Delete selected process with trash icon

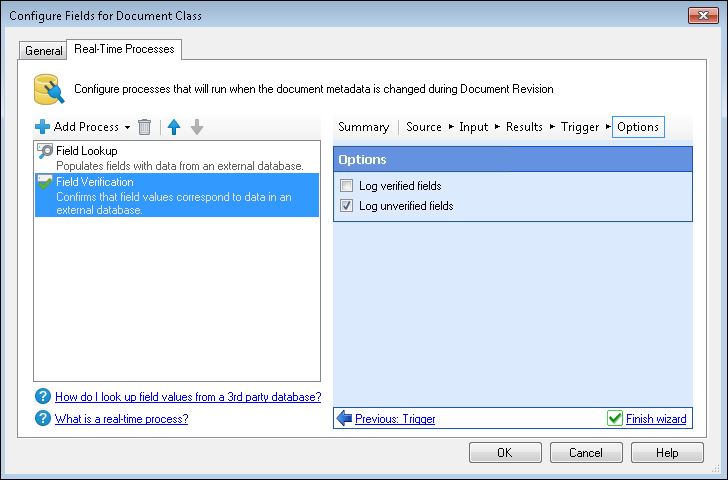[x=144, y=127]
